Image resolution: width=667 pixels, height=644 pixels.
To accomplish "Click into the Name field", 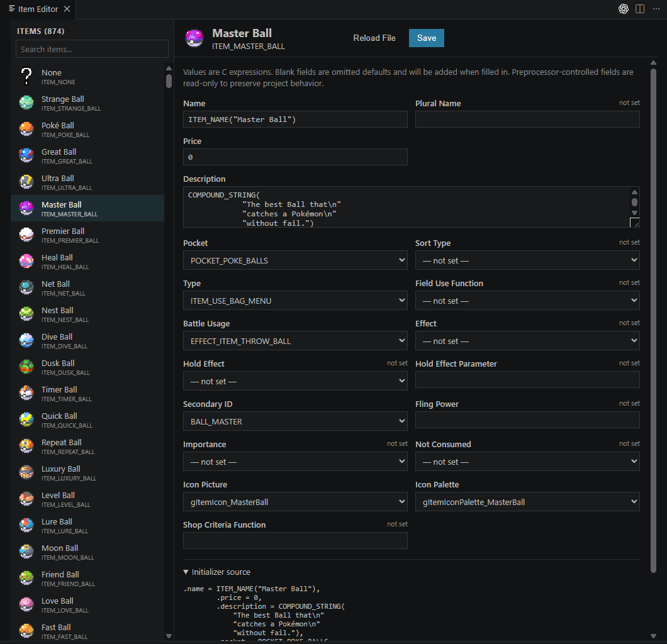I will pyautogui.click(x=295, y=119).
